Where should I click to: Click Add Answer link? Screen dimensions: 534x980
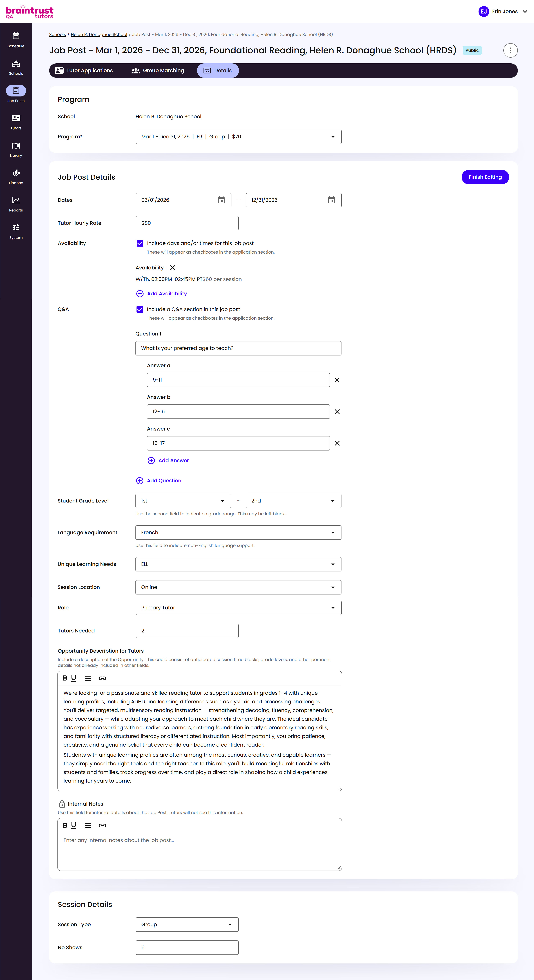pos(168,461)
